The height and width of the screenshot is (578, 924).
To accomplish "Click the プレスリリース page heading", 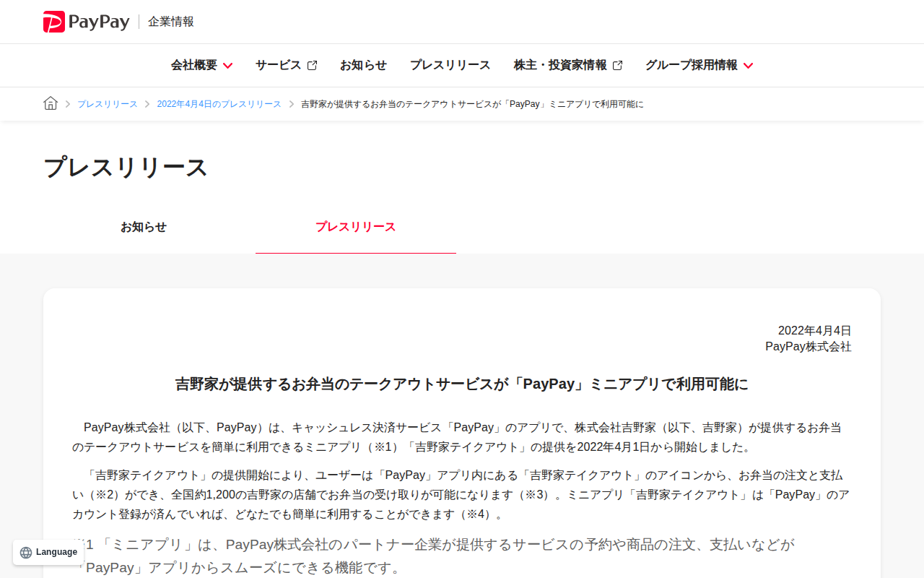I will point(126,168).
